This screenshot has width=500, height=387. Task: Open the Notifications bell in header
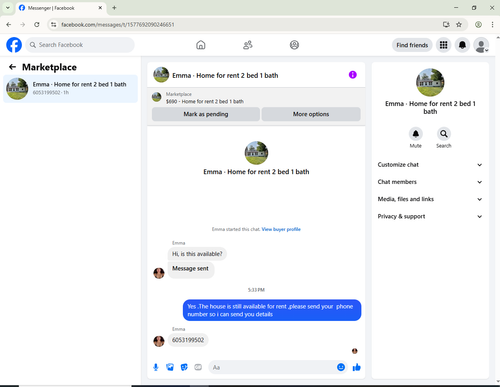[462, 45]
